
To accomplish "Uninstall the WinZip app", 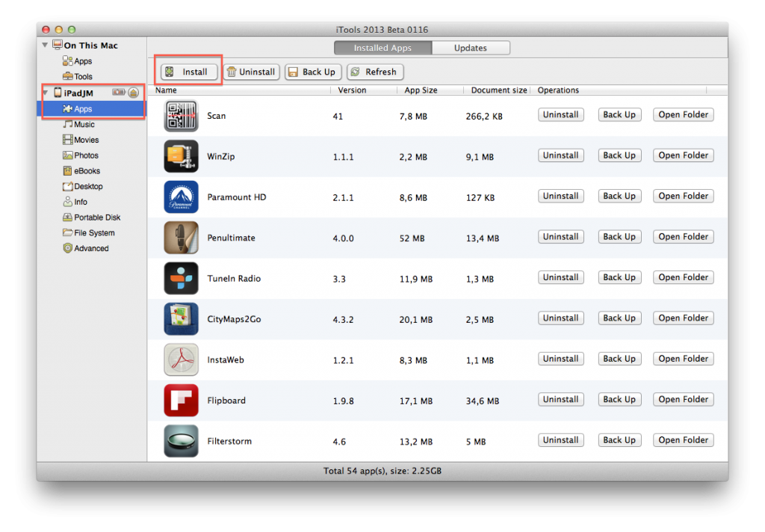I will click(561, 155).
